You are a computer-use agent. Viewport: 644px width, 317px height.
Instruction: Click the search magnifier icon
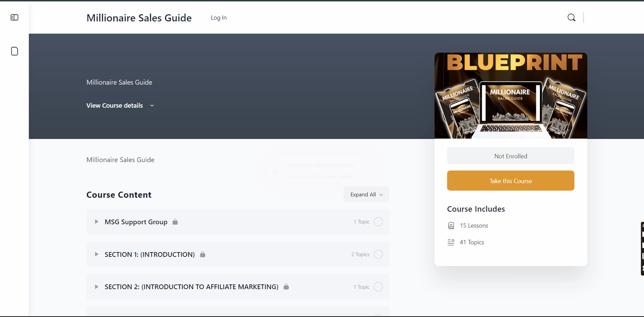571,17
